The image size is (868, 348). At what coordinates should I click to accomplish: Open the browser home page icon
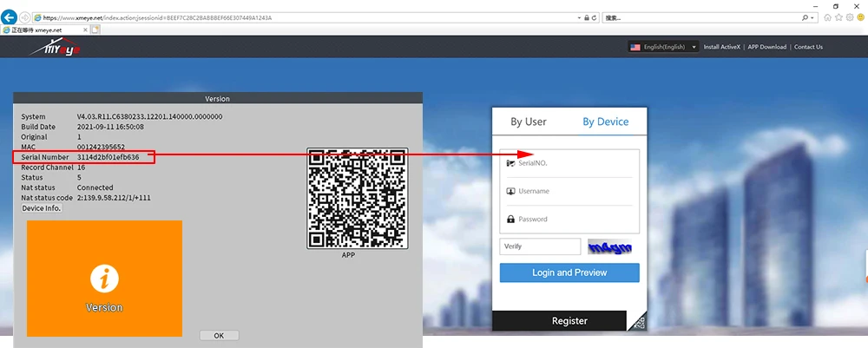pyautogui.click(x=827, y=17)
